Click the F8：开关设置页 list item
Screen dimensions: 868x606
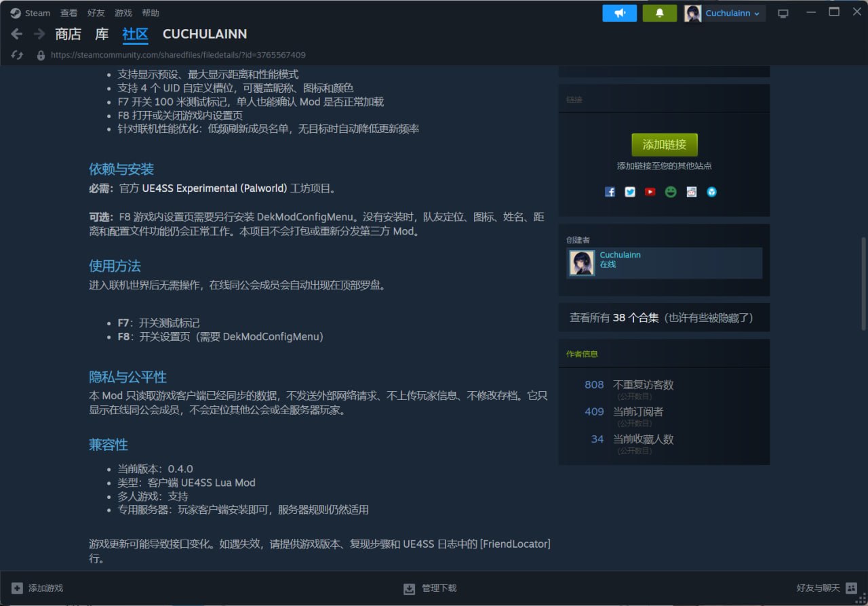coord(220,336)
